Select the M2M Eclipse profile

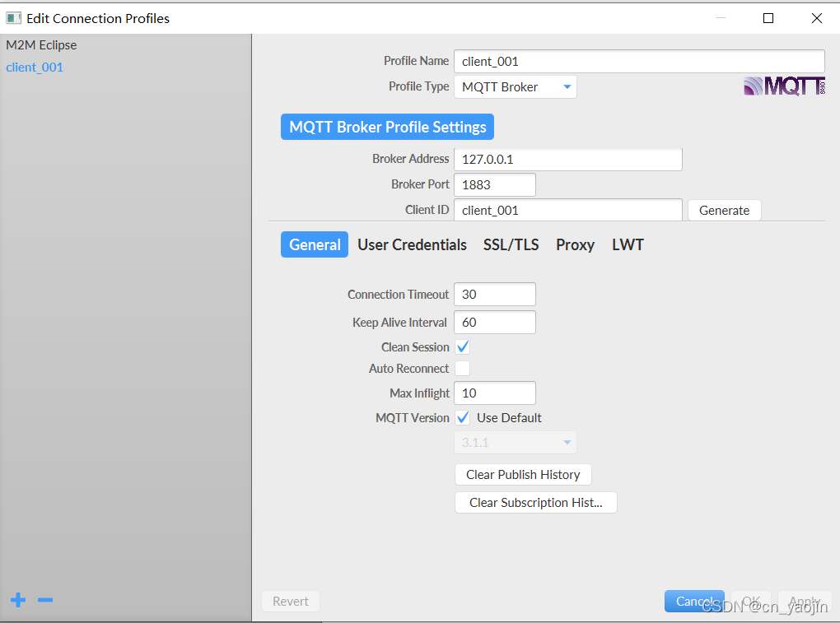pyautogui.click(x=41, y=45)
